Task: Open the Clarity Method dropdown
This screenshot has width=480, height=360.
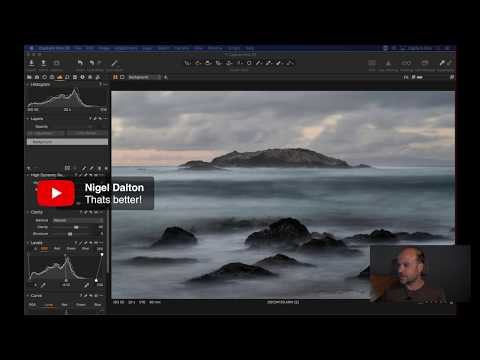Action: (78, 220)
